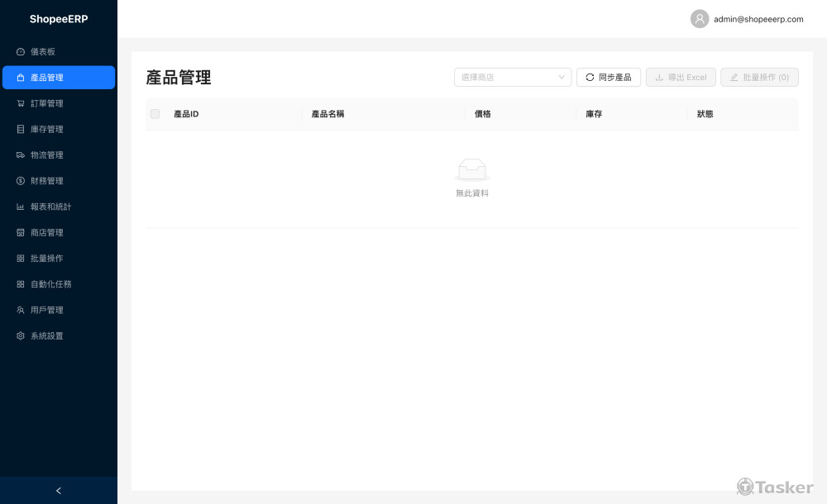Viewport: 827px width, 504px height.
Task: Click the bar chart icon for 報表和統計
Action: tap(21, 207)
